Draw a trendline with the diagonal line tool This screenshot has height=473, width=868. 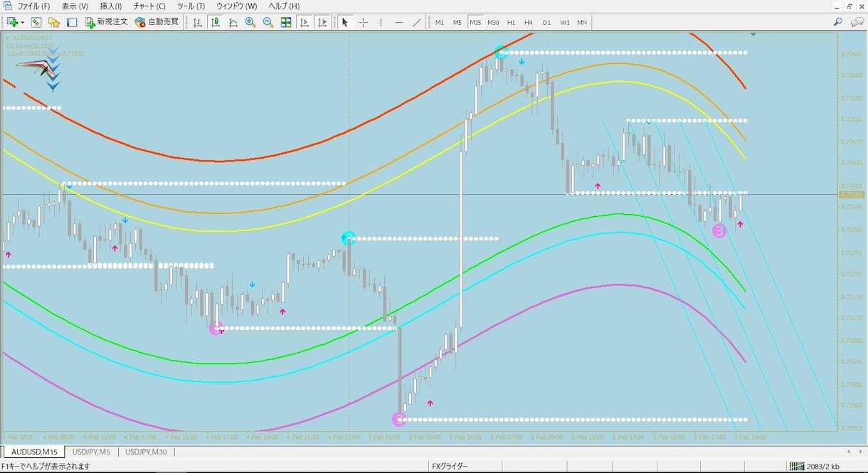click(x=417, y=22)
